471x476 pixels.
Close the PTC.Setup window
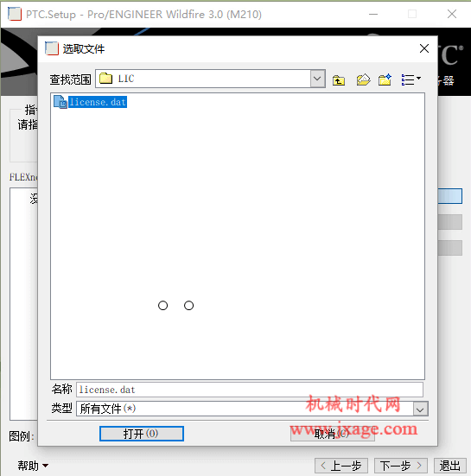(452, 14)
